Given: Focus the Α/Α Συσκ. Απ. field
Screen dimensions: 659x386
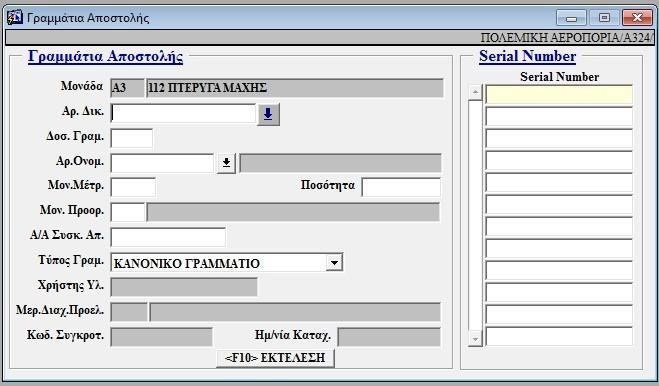Looking at the screenshot, I should (168, 237).
